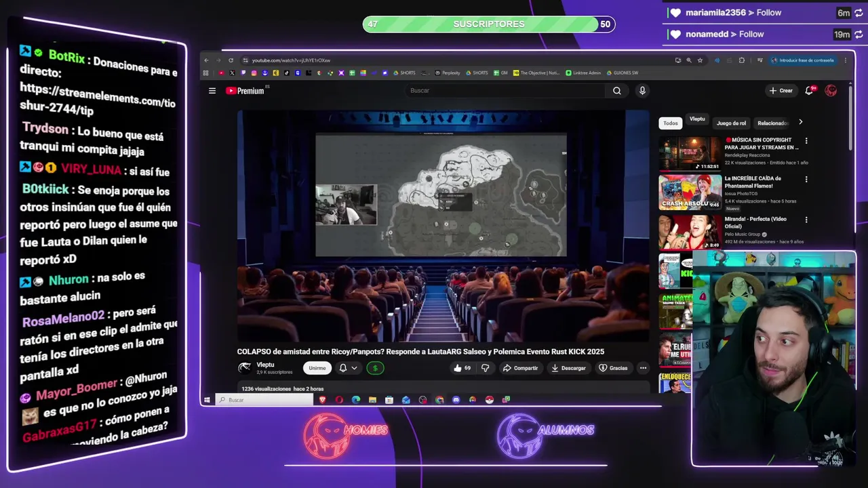Open The Objective bookmark
Viewport: 868px width, 488px height.
click(x=536, y=73)
